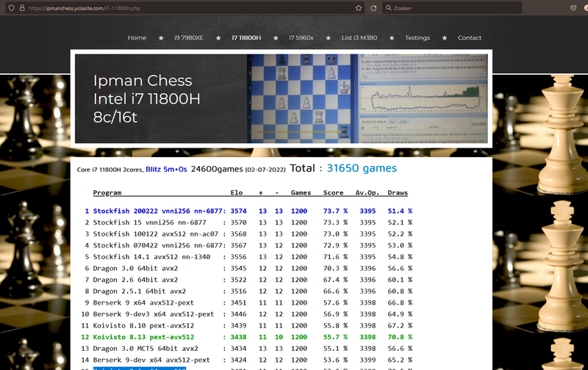
Task: Click Stockfish 15 vnni256 nn-6877 entry
Action: tap(150, 222)
